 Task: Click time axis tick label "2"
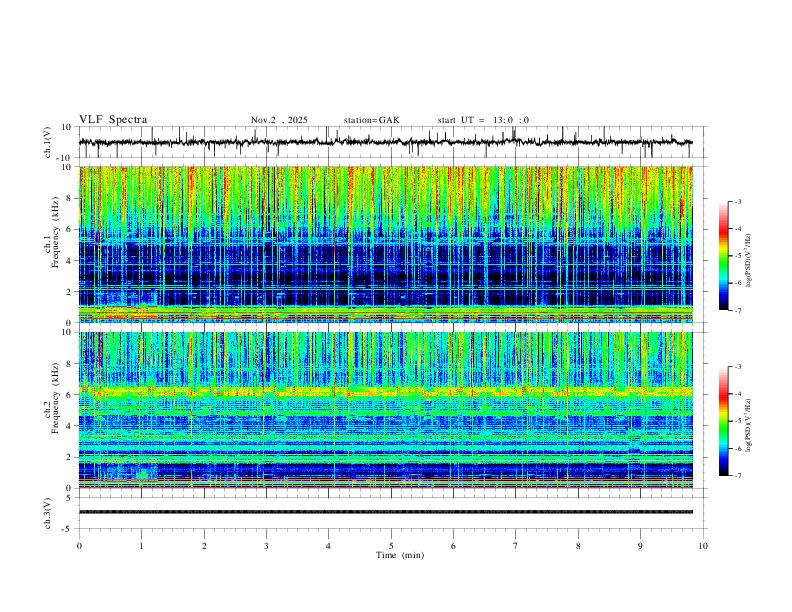click(x=204, y=546)
